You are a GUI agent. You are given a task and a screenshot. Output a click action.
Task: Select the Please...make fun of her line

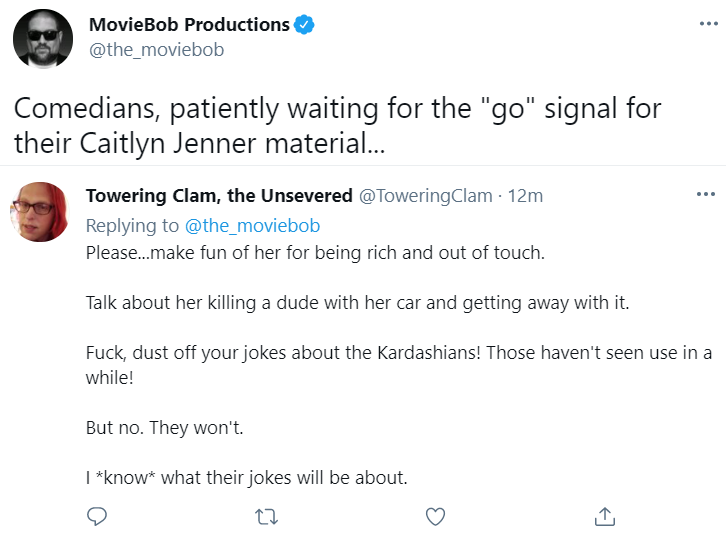315,253
